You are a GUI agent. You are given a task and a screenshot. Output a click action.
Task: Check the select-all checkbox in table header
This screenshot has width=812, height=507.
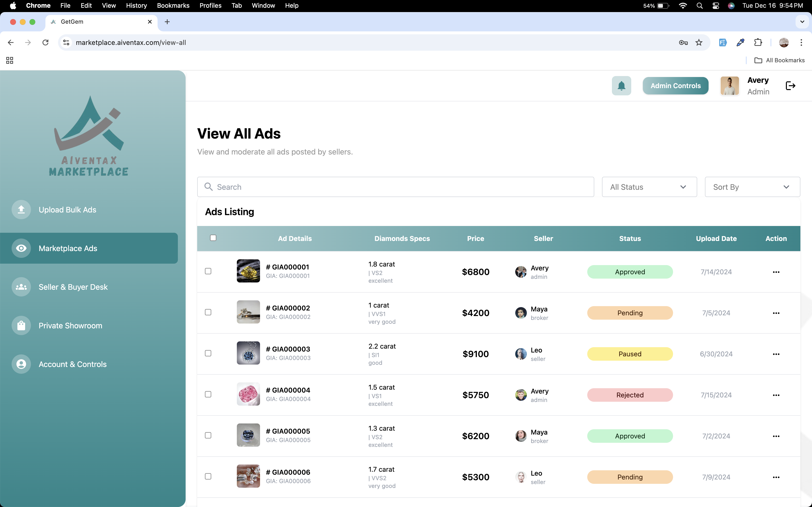pos(213,238)
